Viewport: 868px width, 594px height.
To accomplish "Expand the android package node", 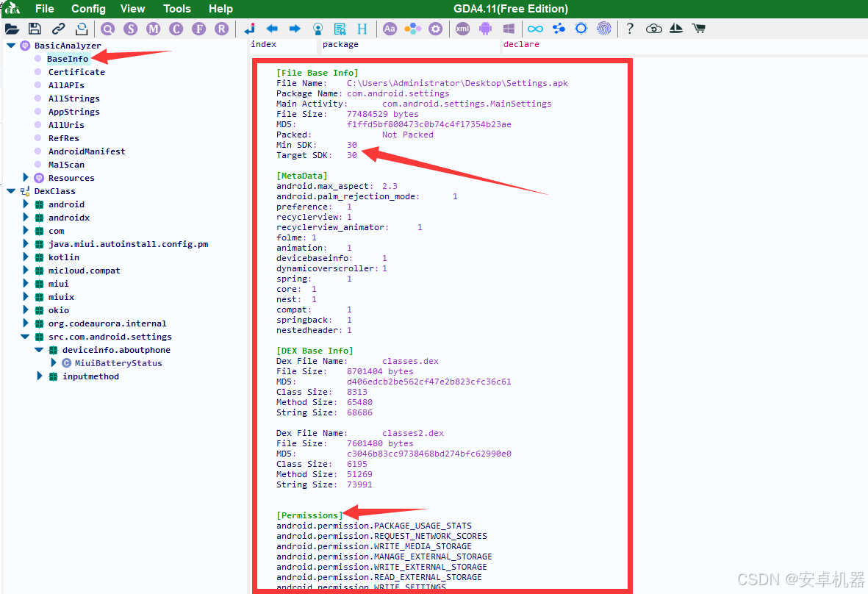I will pos(26,204).
